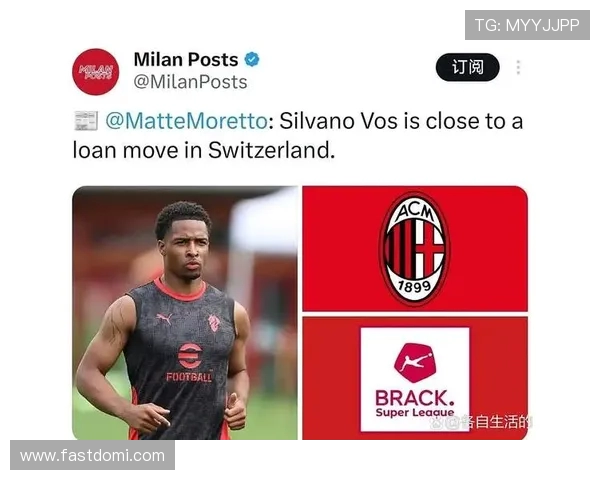This screenshot has width=600, height=480.
Task: Click the eFootball sponsor logo on shirt
Action: (189, 362)
